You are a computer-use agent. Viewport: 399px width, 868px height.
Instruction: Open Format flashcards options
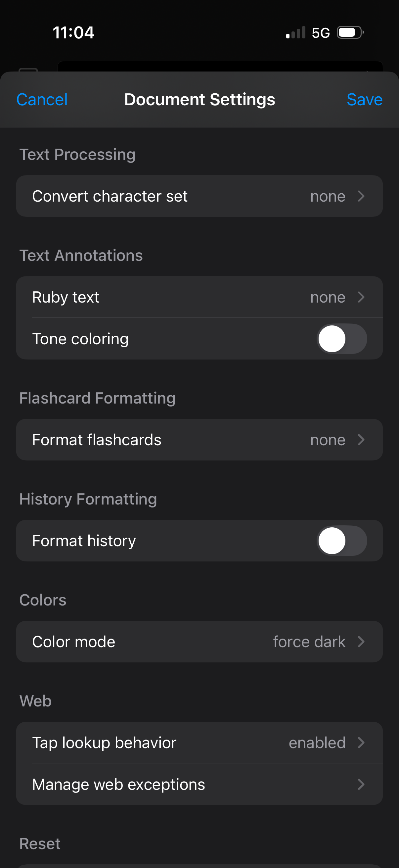pos(199,440)
